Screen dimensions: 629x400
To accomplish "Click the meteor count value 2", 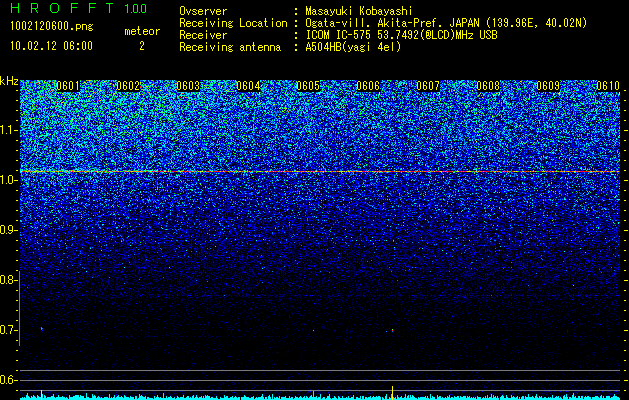I will (x=142, y=46).
